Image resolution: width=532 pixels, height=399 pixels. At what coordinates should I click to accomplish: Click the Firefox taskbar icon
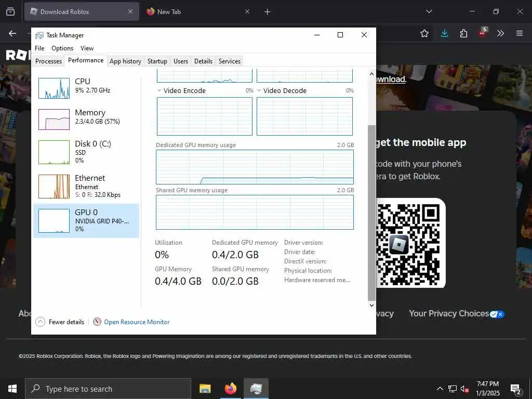pyautogui.click(x=230, y=389)
